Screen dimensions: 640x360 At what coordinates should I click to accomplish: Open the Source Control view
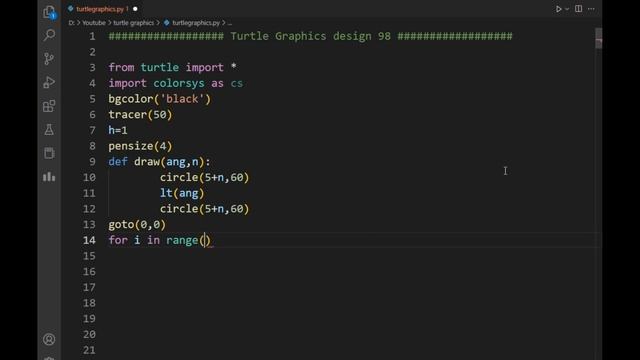coord(49,59)
